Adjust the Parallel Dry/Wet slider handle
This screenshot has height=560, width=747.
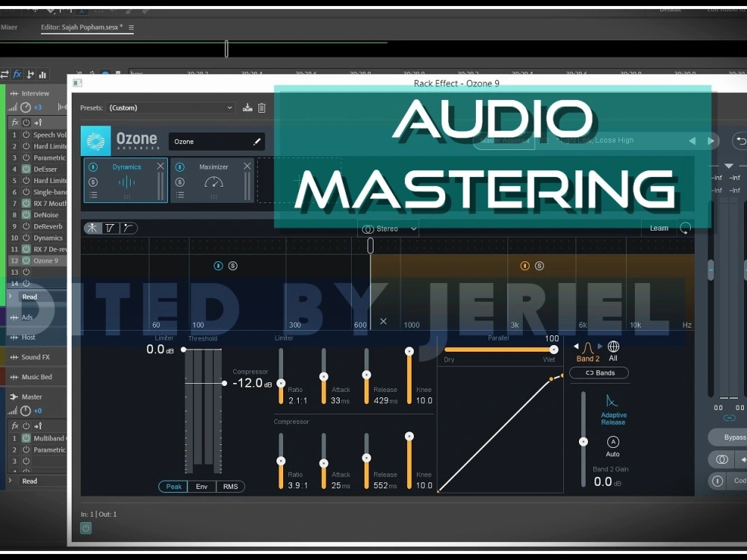(554, 349)
